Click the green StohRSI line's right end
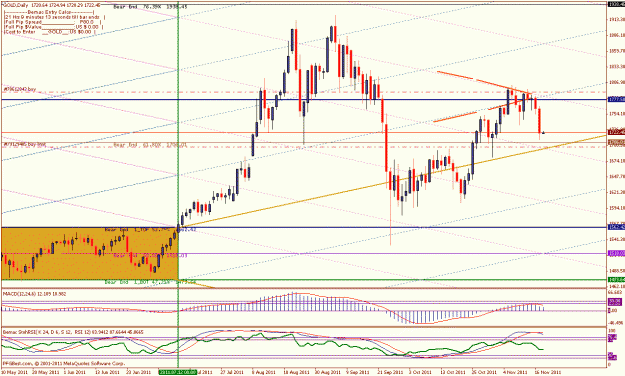 point(542,349)
